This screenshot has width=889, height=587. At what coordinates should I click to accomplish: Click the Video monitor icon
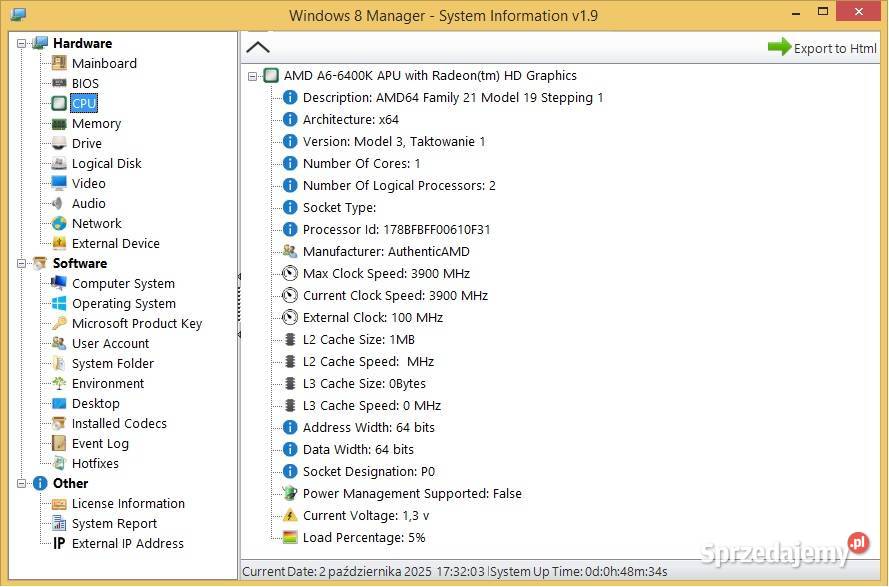59,183
